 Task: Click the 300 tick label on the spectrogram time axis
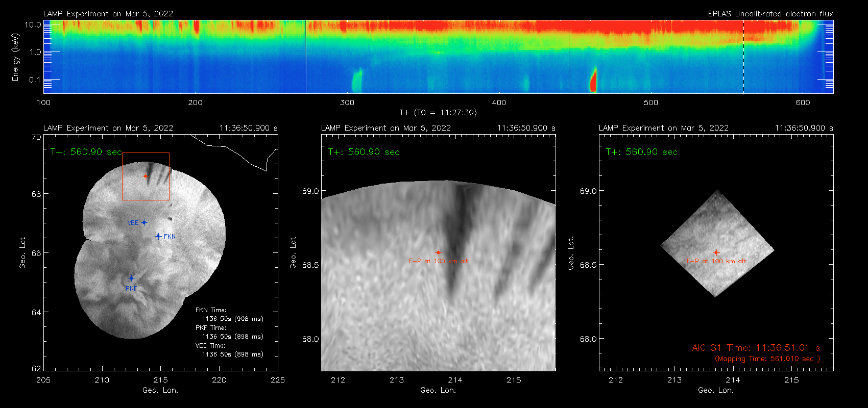tap(347, 103)
